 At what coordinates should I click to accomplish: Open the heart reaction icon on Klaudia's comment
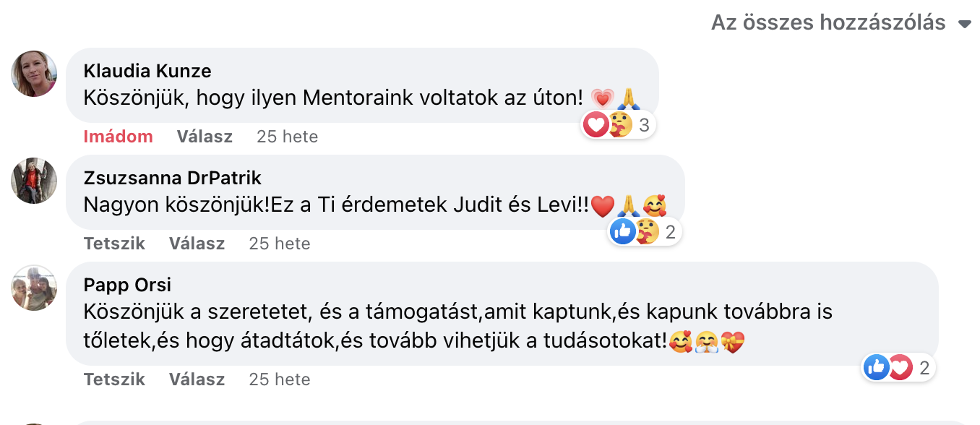[x=596, y=125]
